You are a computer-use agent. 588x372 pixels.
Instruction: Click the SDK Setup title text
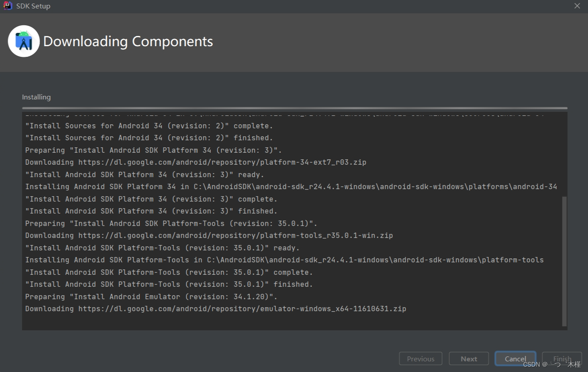coord(33,6)
